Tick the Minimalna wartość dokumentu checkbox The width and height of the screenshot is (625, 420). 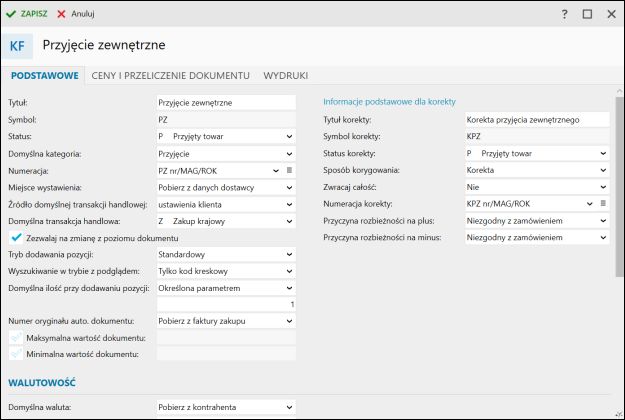[15, 354]
